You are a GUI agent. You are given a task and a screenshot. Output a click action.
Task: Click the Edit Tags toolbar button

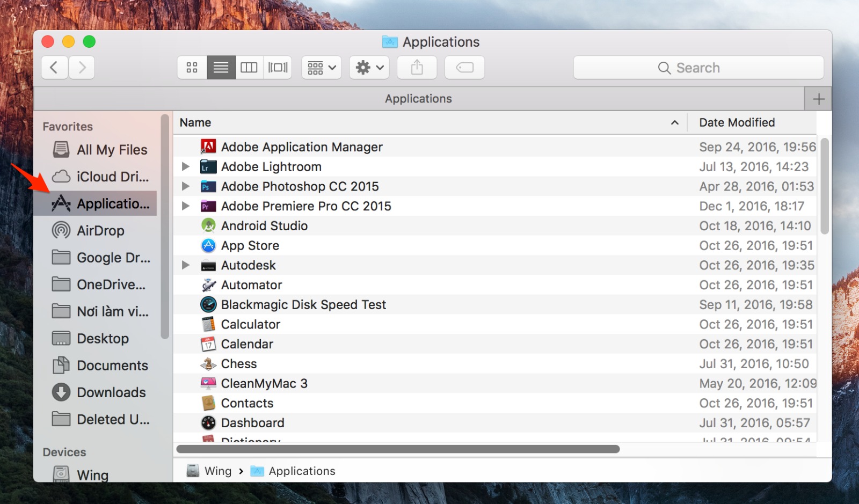click(465, 68)
